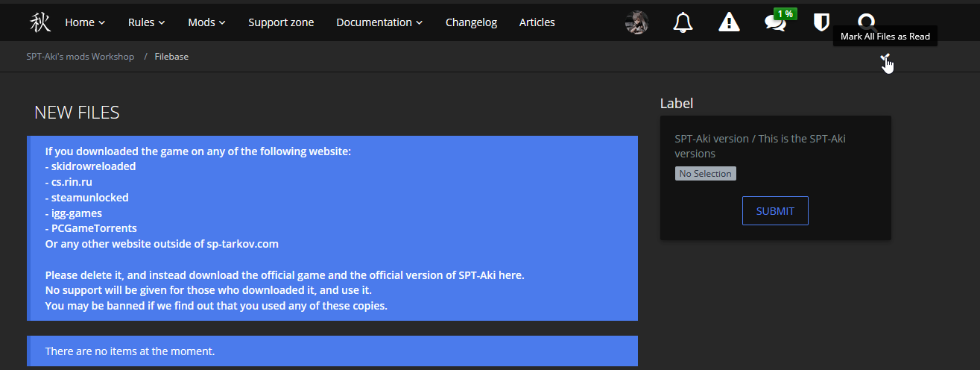Open the search magnifier icon
The image size is (980, 370).
[867, 22]
